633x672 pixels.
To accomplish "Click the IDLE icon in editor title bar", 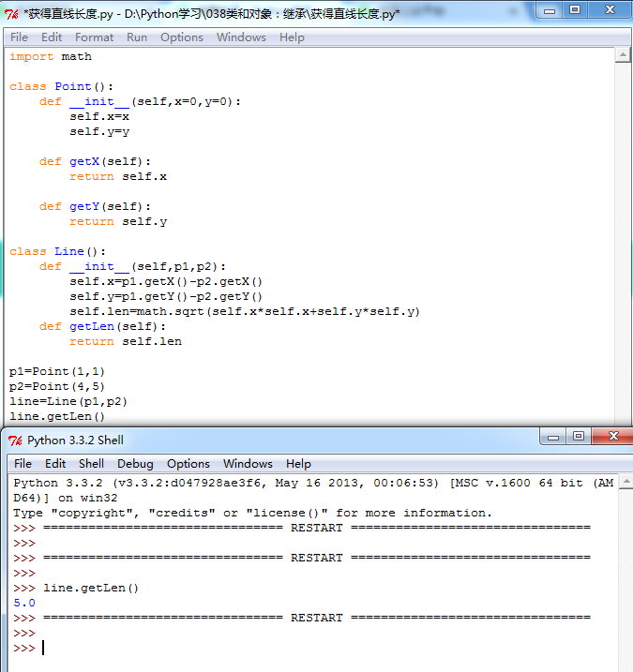I will [12, 13].
